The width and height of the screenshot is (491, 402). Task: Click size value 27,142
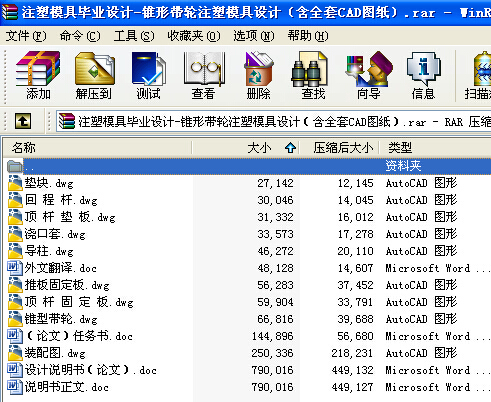point(275,183)
